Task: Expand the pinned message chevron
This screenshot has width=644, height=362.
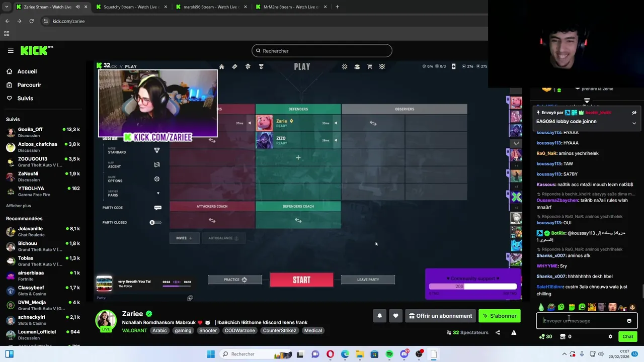Action: coord(634,123)
